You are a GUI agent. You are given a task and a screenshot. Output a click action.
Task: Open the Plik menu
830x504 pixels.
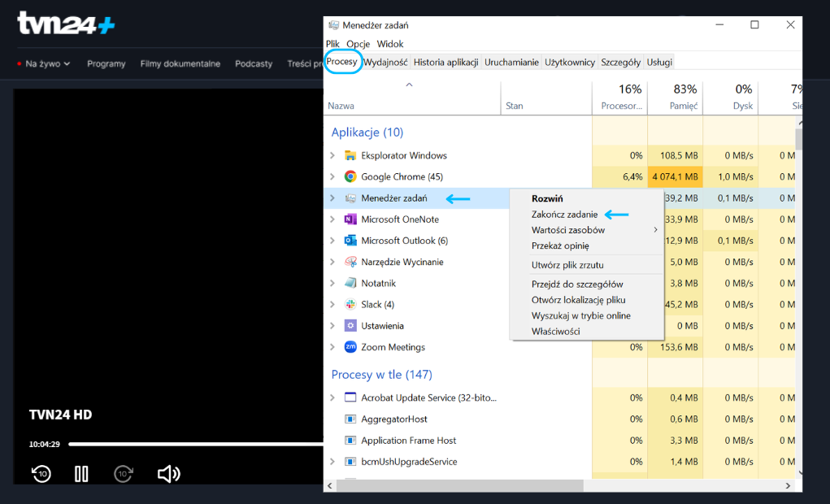(x=333, y=44)
